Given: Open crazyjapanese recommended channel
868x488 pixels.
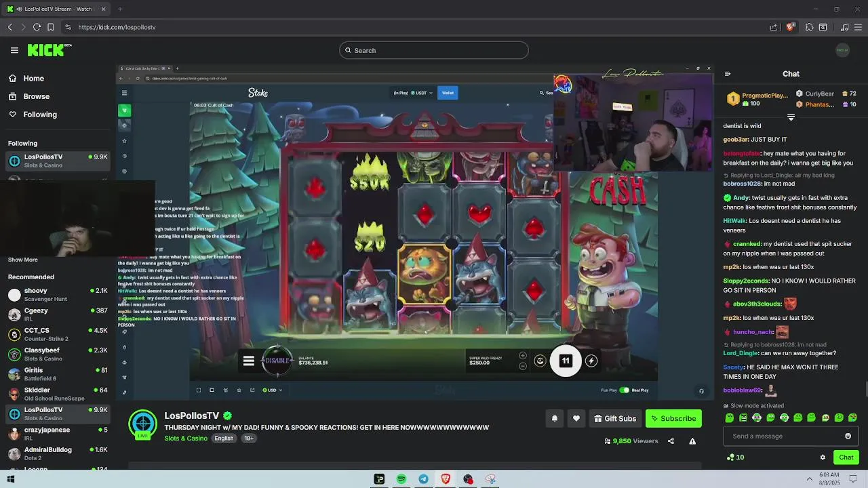Looking at the screenshot, I should point(58,434).
